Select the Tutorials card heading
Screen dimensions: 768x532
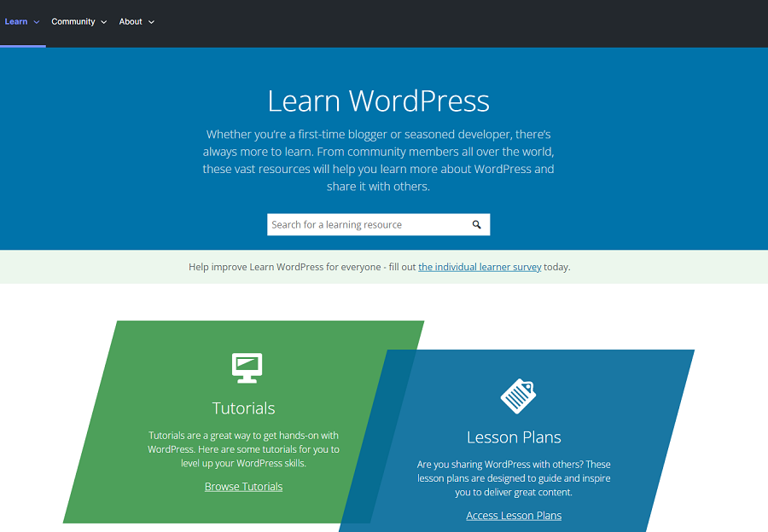click(243, 408)
